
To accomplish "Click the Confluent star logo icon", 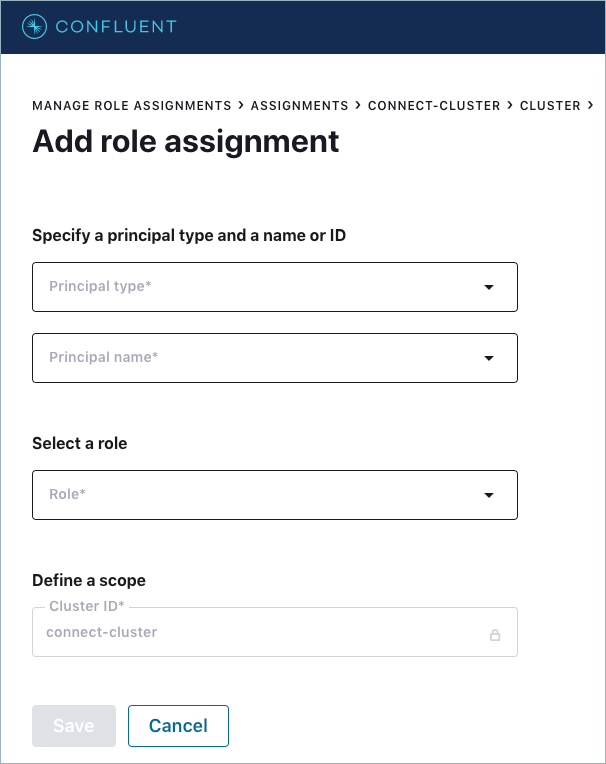I will (x=34, y=27).
